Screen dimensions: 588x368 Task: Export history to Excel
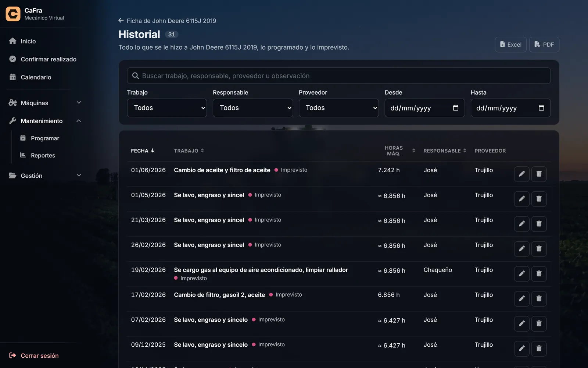click(510, 45)
